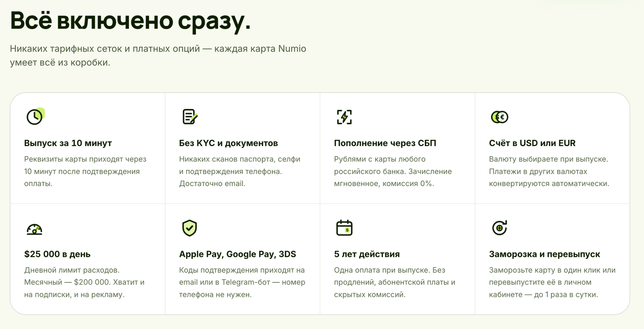Screen dimensions: 644x329
Task: Click the title "Пополнение через СБП"
Action: (385, 143)
